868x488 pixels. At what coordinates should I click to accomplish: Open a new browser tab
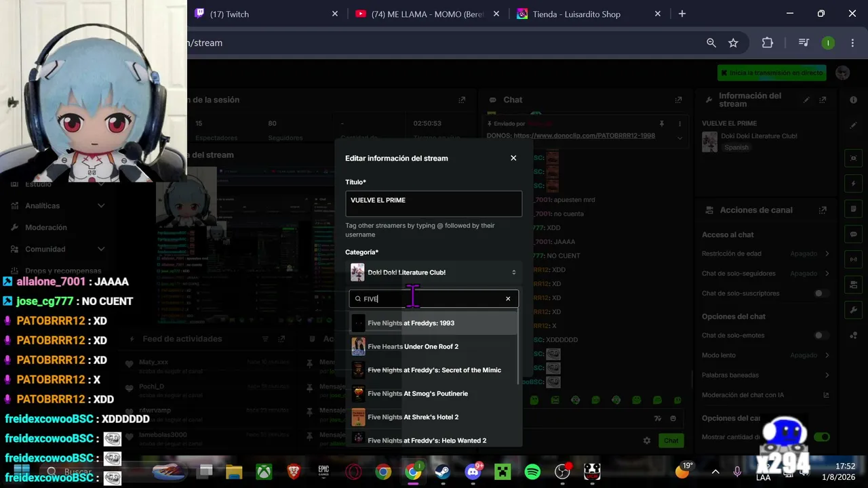click(682, 14)
